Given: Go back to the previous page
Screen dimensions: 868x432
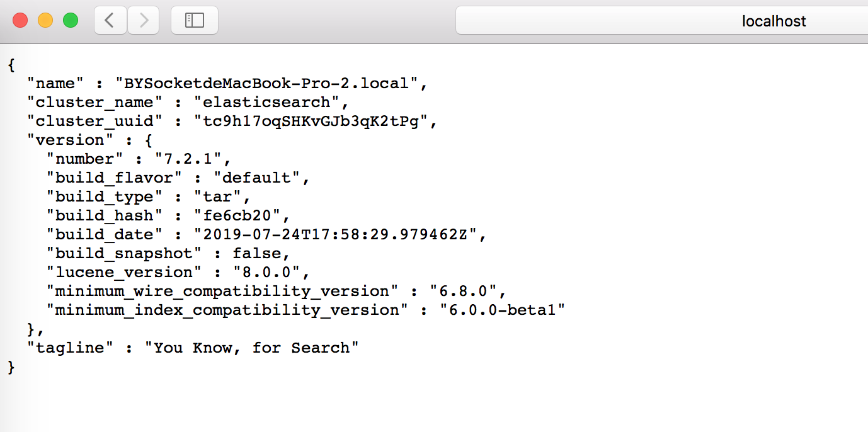Looking at the screenshot, I should (110, 21).
